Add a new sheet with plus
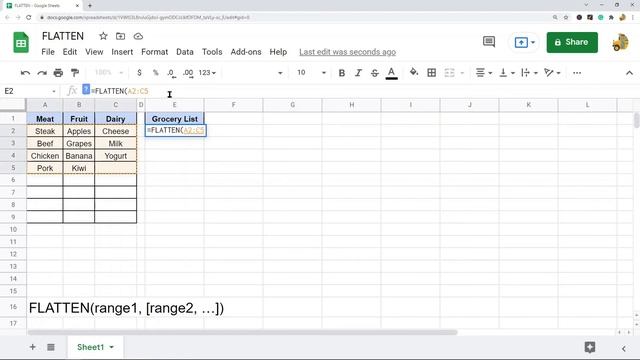This screenshot has height=360, width=640. tap(32, 347)
